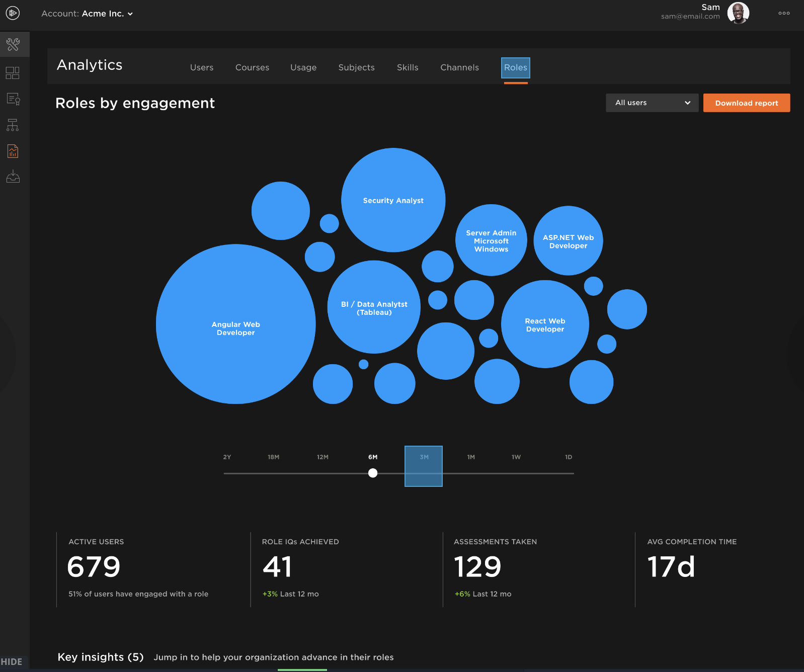Open the inbox download sidebar icon
Screen dimensions: 804x672
pyautogui.click(x=13, y=177)
